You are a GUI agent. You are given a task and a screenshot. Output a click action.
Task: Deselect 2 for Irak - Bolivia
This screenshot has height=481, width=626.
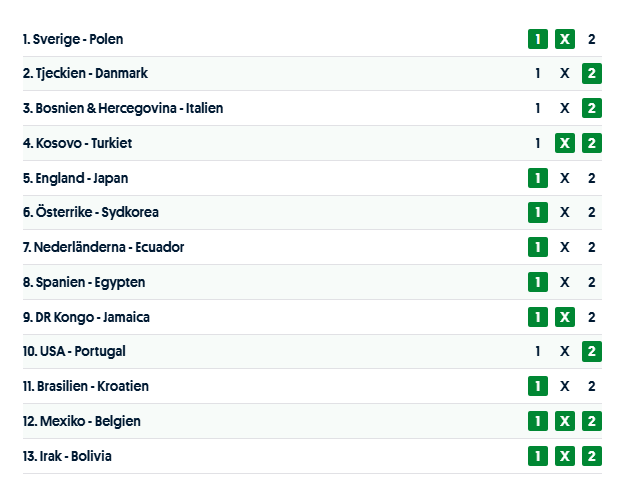[592, 456]
